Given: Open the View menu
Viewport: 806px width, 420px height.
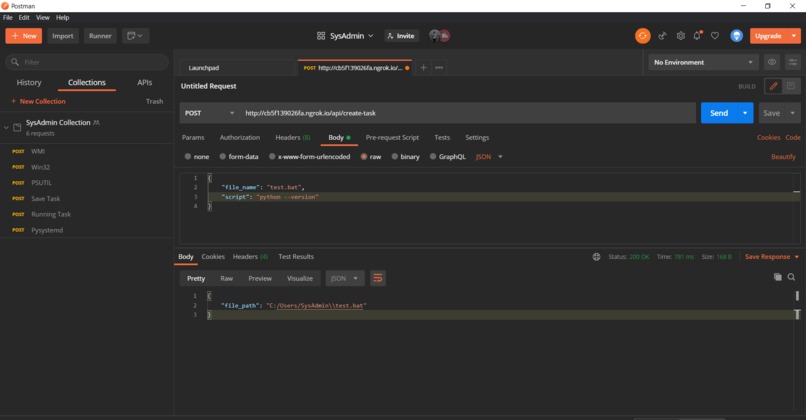Looking at the screenshot, I should 43,17.
